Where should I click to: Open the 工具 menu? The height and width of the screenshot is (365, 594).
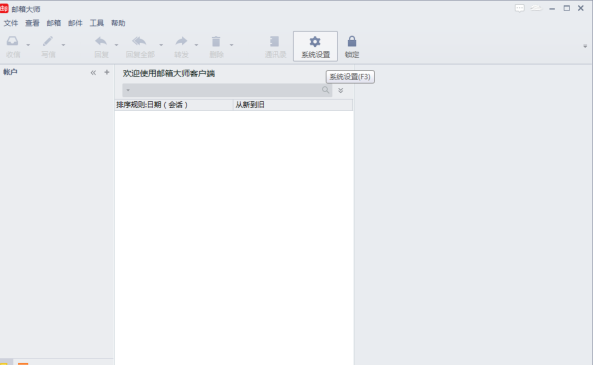[x=97, y=23]
